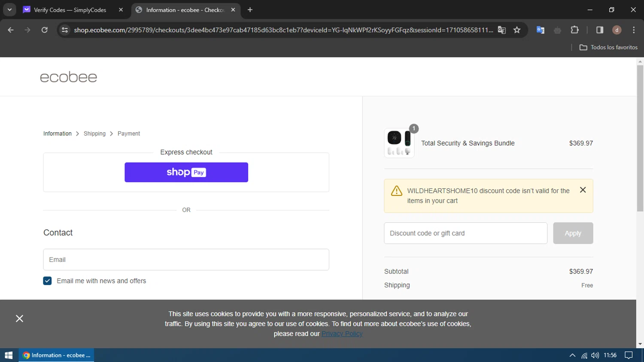
Task: Go forward to the next page
Action: (27, 30)
